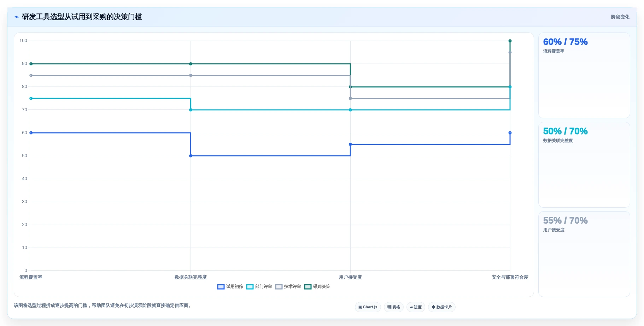Click 技术评审 point at 安全与部署符合度 (95)
The image size is (644, 326).
coord(510,53)
